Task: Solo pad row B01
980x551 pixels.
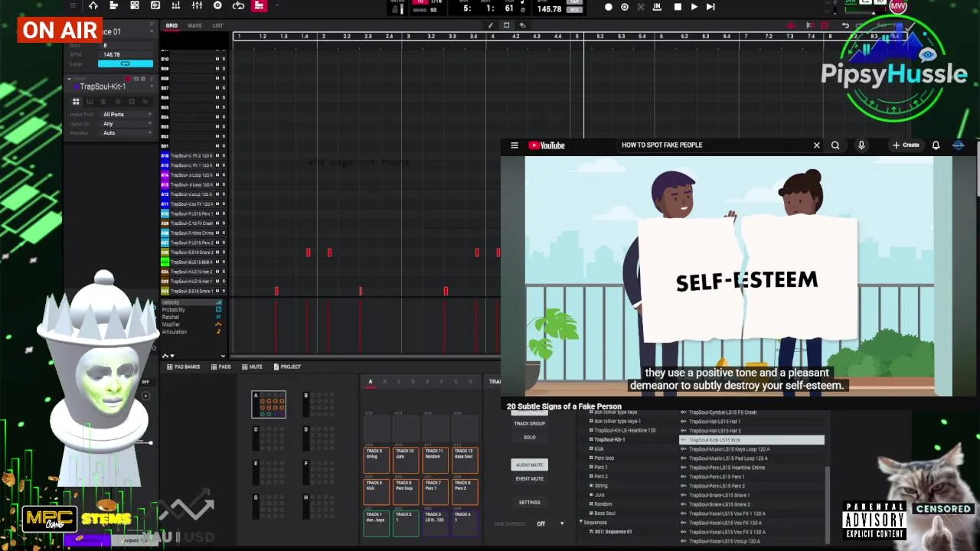Action: [x=224, y=145]
